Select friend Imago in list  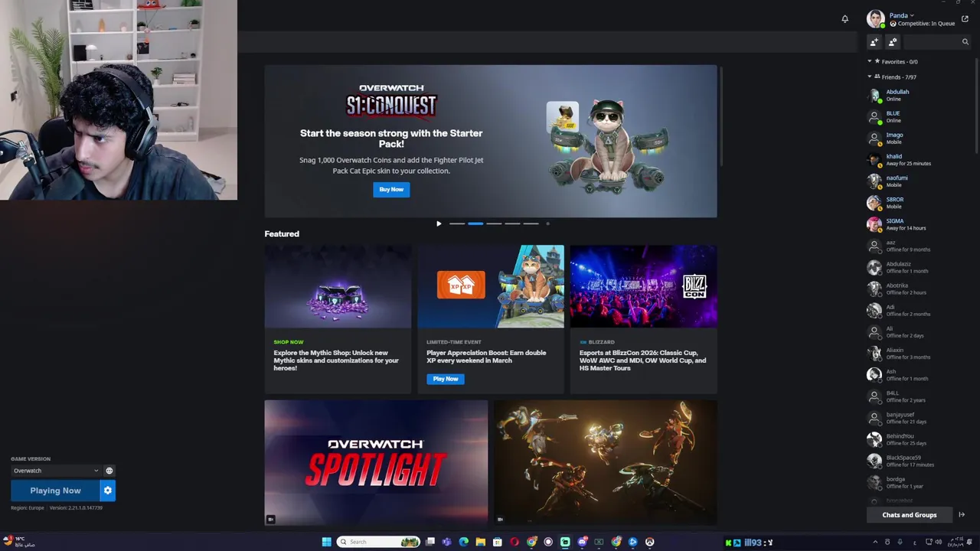tap(919, 138)
